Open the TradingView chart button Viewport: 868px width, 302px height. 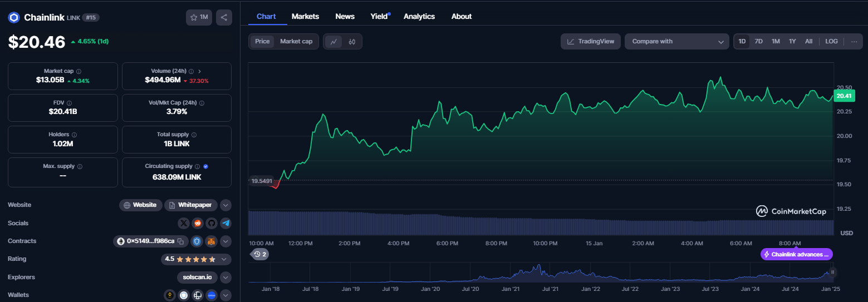tap(591, 41)
